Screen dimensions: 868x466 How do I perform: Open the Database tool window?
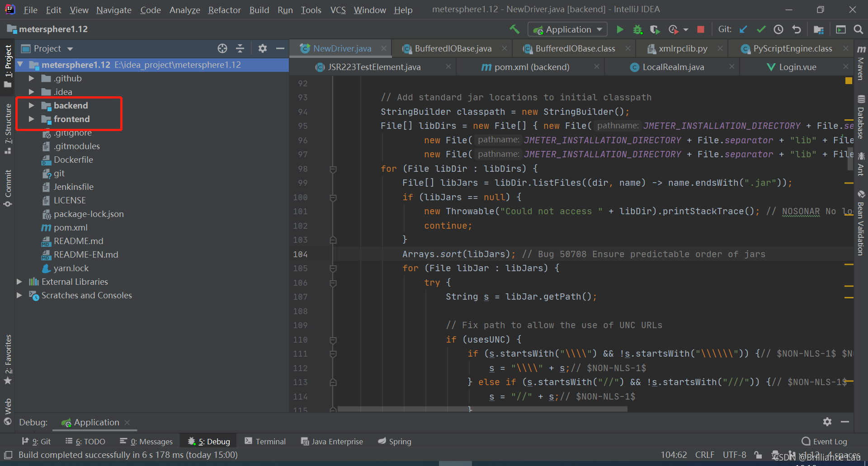point(861,117)
